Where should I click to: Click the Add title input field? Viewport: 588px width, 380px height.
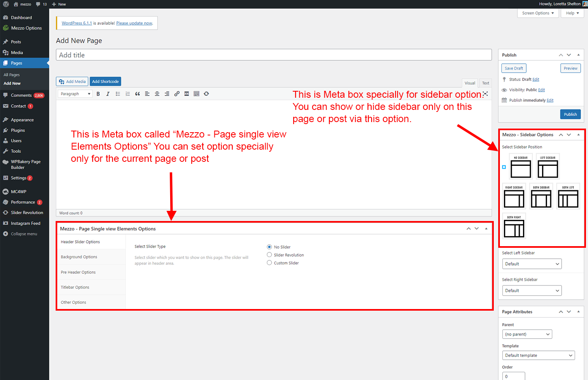[274, 55]
